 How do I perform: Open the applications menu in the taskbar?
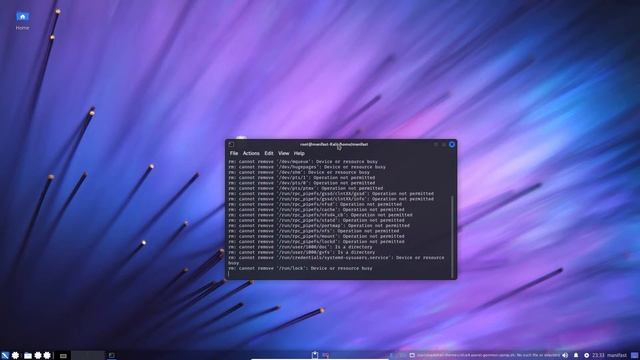pyautogui.click(x=5, y=356)
